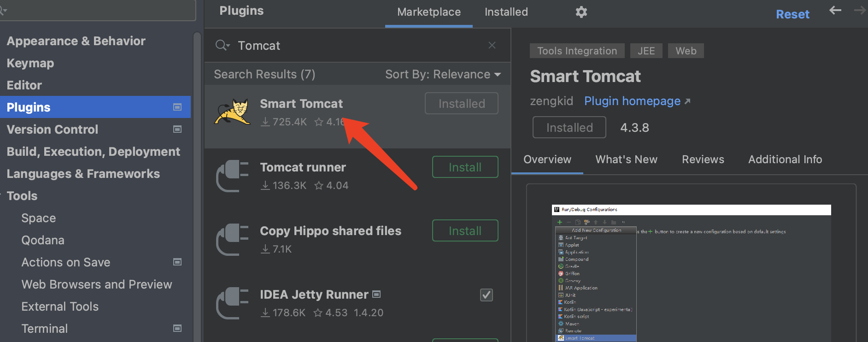Expand the Tools settings section
This screenshot has height=342, width=868.
[22, 196]
